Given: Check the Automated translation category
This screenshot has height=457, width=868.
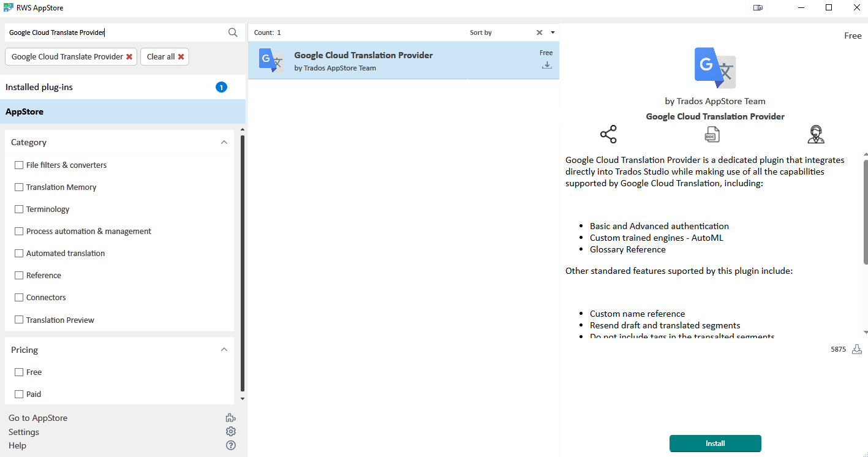Looking at the screenshot, I should (x=19, y=254).
